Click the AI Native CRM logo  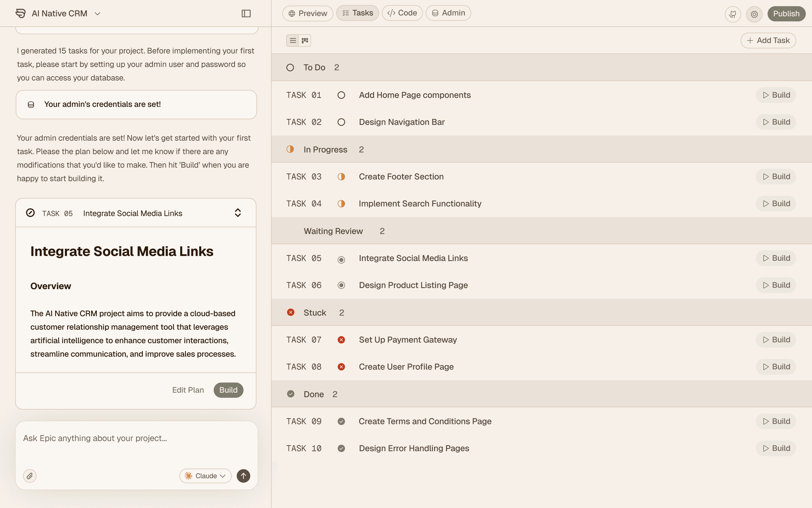pos(21,14)
